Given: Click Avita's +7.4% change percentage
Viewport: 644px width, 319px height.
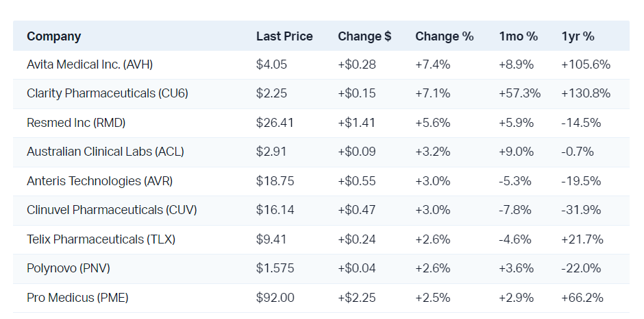Looking at the screenshot, I should (432, 65).
